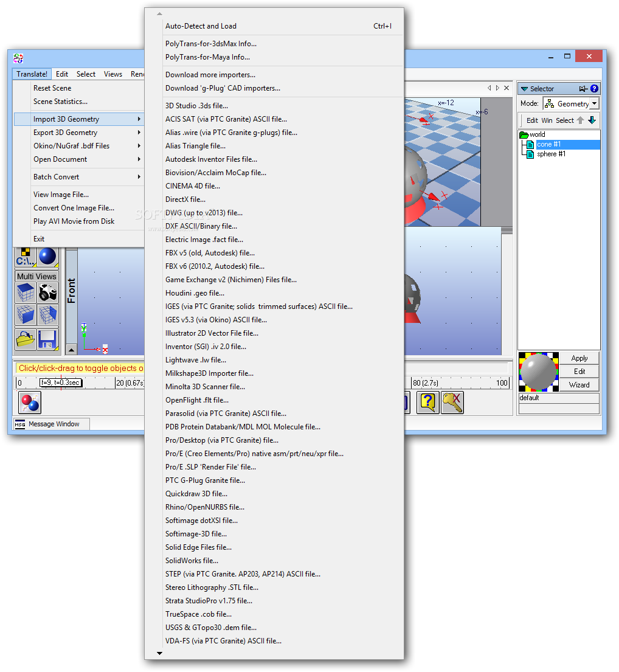619x672 pixels.
Task: Click the document icon beside cone #1
Action: [530, 144]
